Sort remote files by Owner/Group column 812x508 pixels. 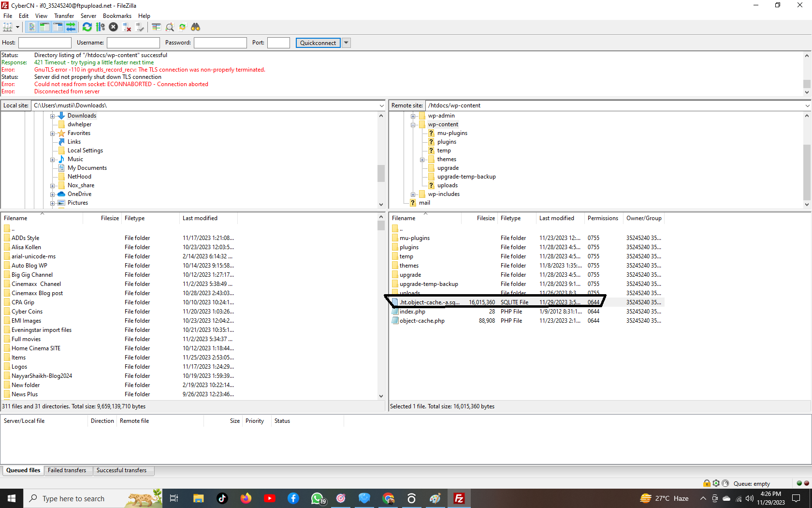tap(644, 218)
